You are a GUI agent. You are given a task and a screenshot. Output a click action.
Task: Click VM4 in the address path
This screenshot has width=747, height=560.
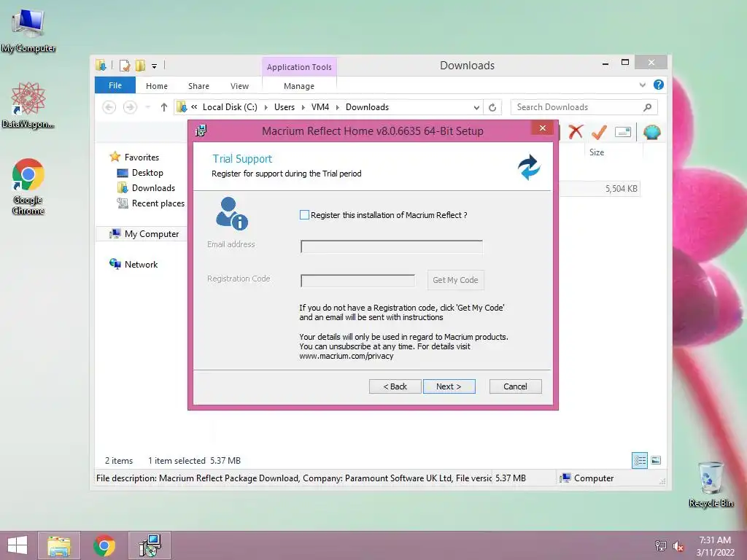click(320, 107)
